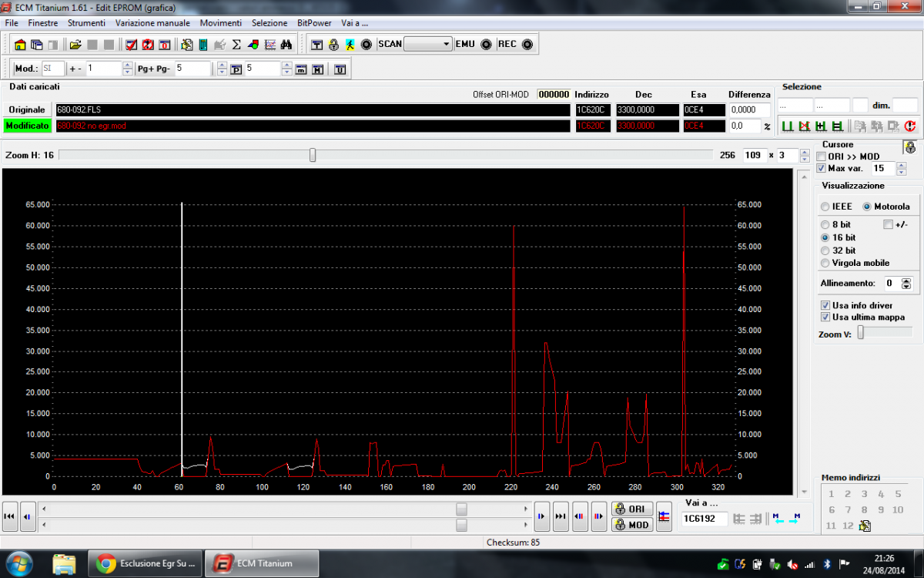The height and width of the screenshot is (578, 924).
Task: Click the Sigma sum icon
Action: point(236,45)
